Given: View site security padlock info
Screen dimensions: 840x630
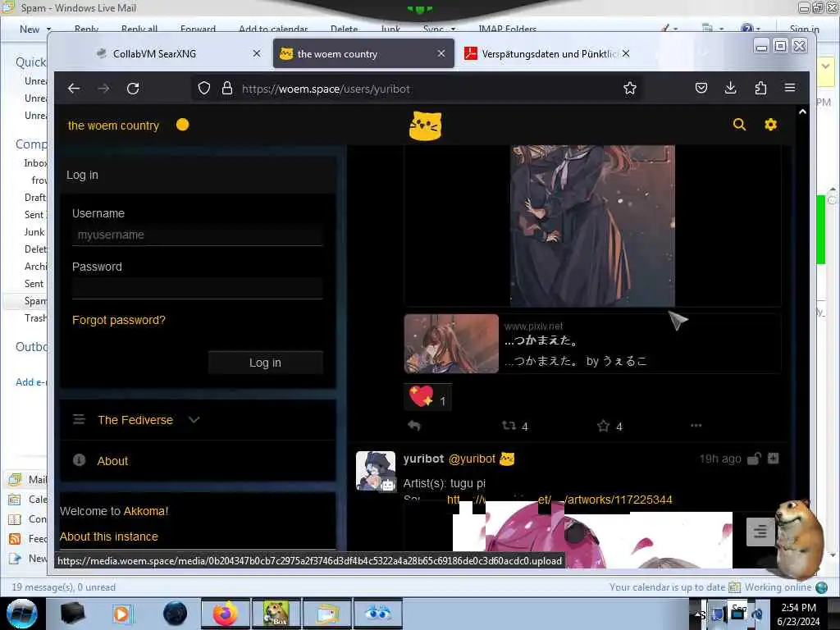Looking at the screenshot, I should click(x=227, y=89).
